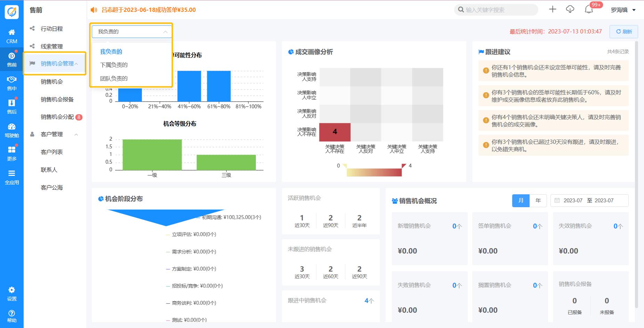Open 联系人 submenu item
Image resolution: width=644 pixels, height=328 pixels.
(x=49, y=170)
